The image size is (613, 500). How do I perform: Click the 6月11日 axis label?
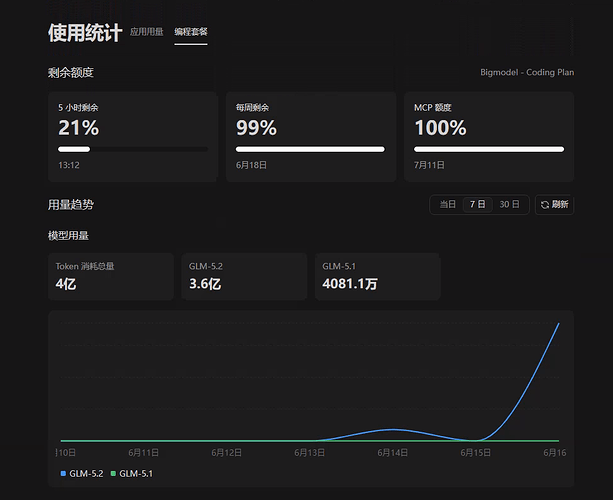(x=143, y=453)
